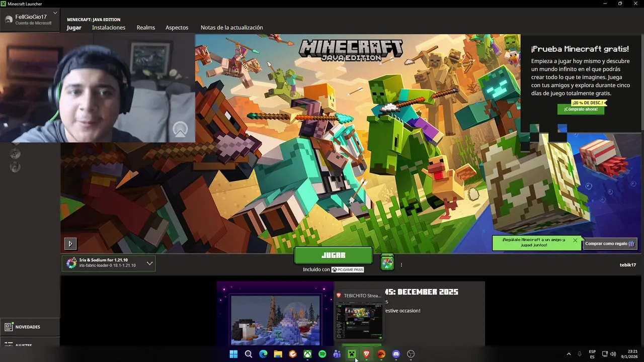Select the Aspectos tab
The image size is (644, 362).
point(177,28)
